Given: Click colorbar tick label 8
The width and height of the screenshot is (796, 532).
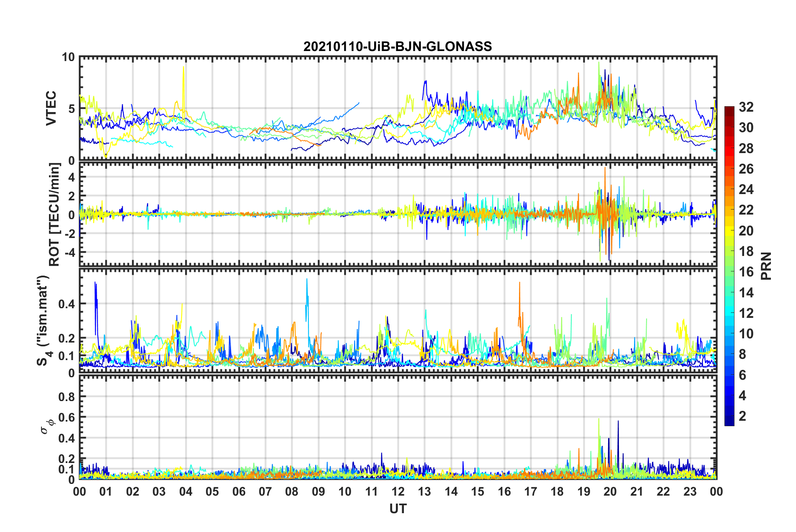Looking at the screenshot, I should pyautogui.click(x=742, y=354).
